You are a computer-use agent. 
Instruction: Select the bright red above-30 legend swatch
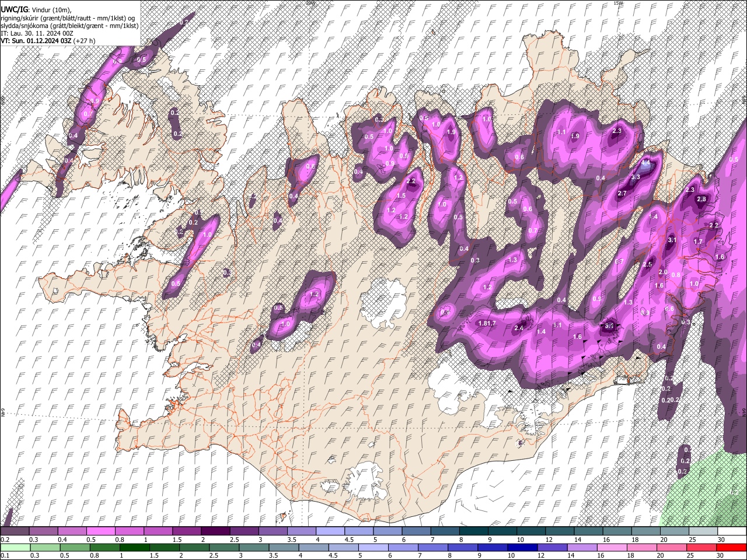(731, 547)
